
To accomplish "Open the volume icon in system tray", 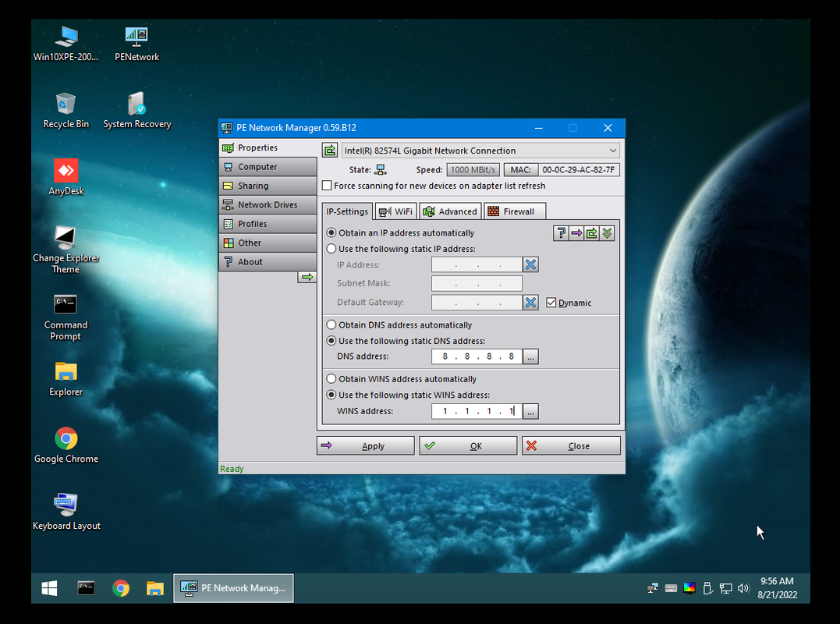I will [743, 588].
